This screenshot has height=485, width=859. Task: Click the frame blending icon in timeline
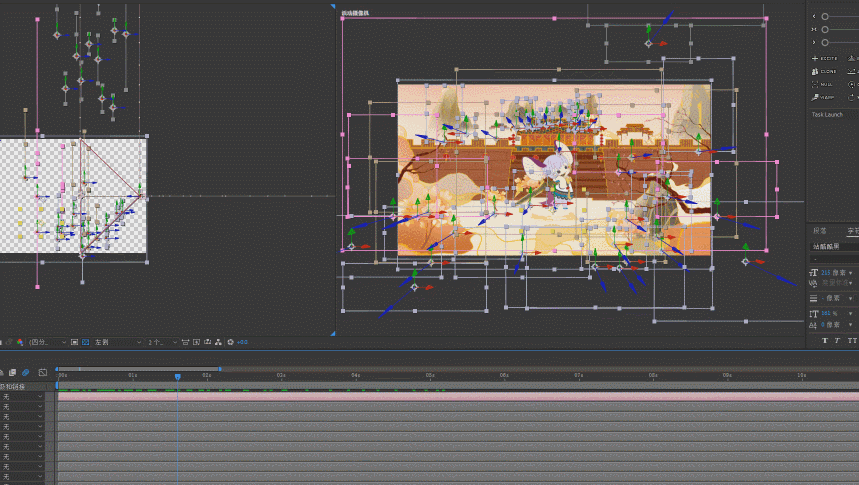13,373
